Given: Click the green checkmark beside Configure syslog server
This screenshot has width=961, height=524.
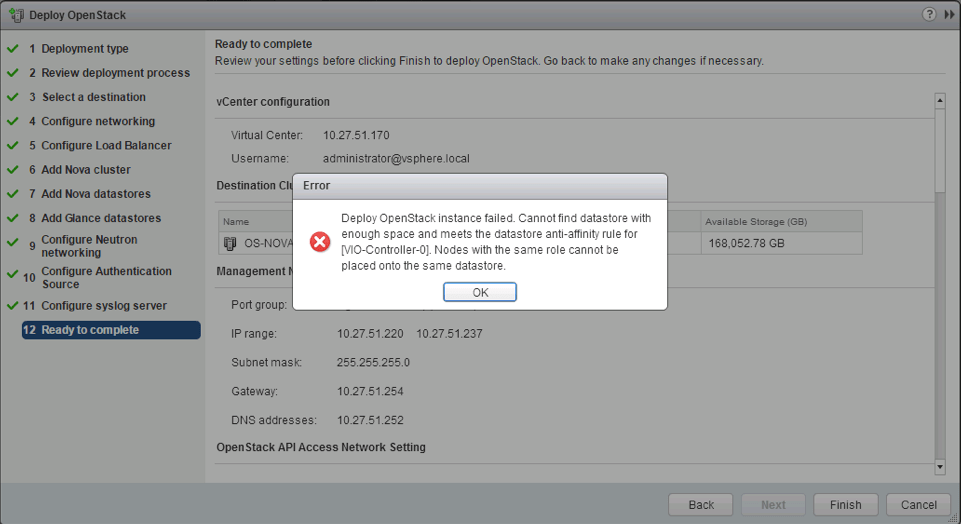Looking at the screenshot, I should (x=12, y=305).
